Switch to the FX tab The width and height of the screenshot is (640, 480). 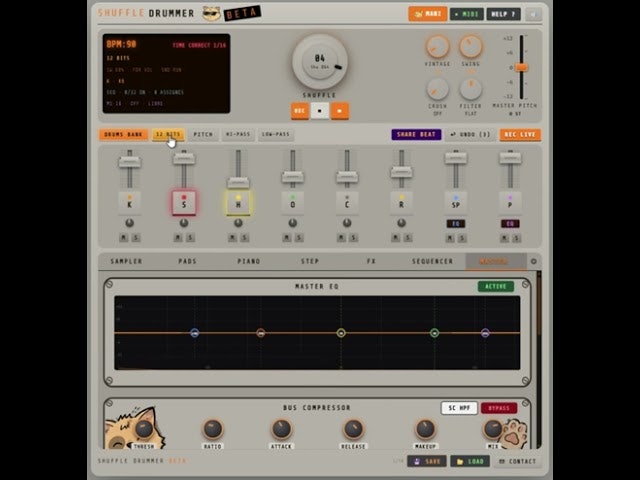[x=371, y=261]
